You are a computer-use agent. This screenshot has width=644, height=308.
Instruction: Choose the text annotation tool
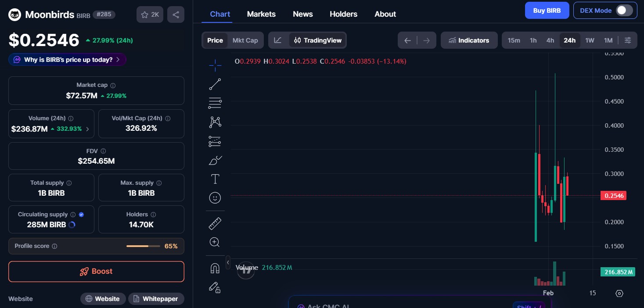coord(215,179)
